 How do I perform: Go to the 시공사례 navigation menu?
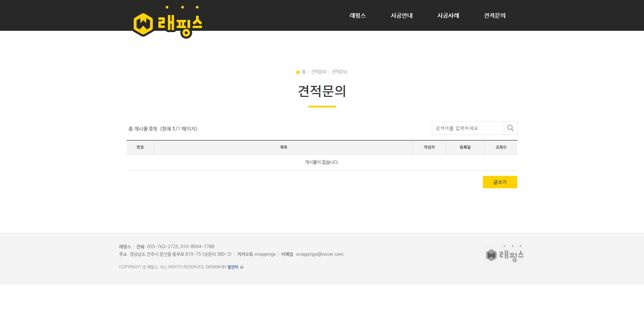pos(448,15)
